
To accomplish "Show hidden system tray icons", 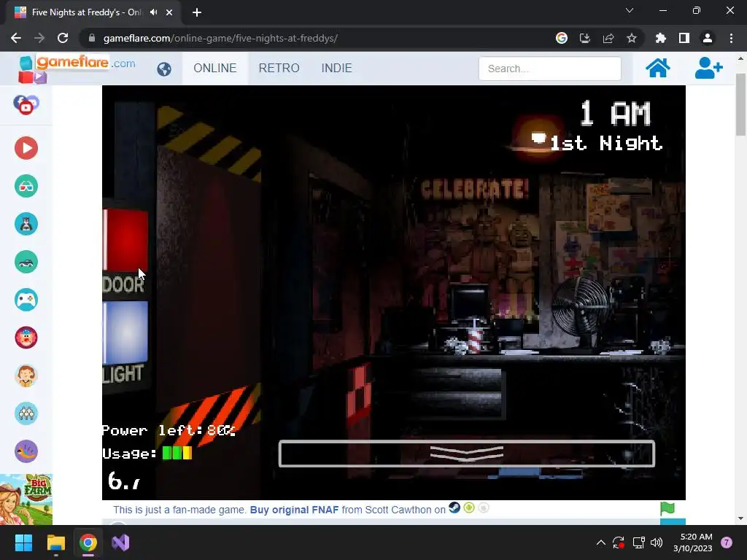I will tap(601, 542).
